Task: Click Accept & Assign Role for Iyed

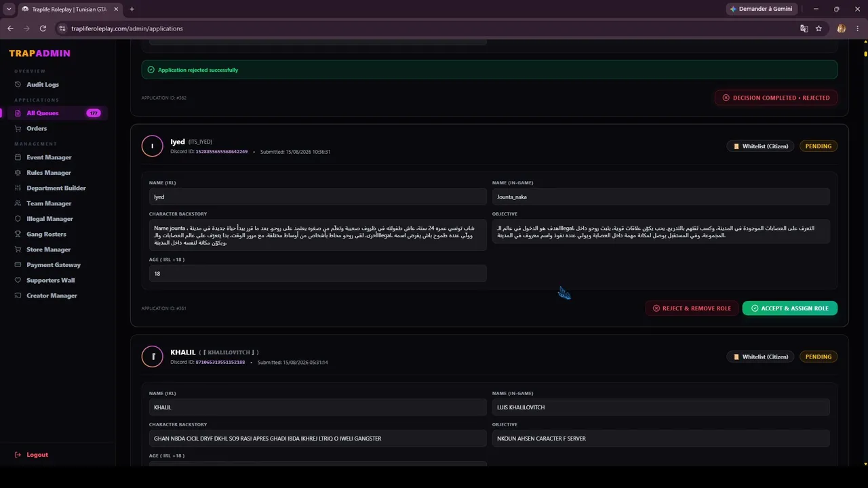Action: point(790,308)
